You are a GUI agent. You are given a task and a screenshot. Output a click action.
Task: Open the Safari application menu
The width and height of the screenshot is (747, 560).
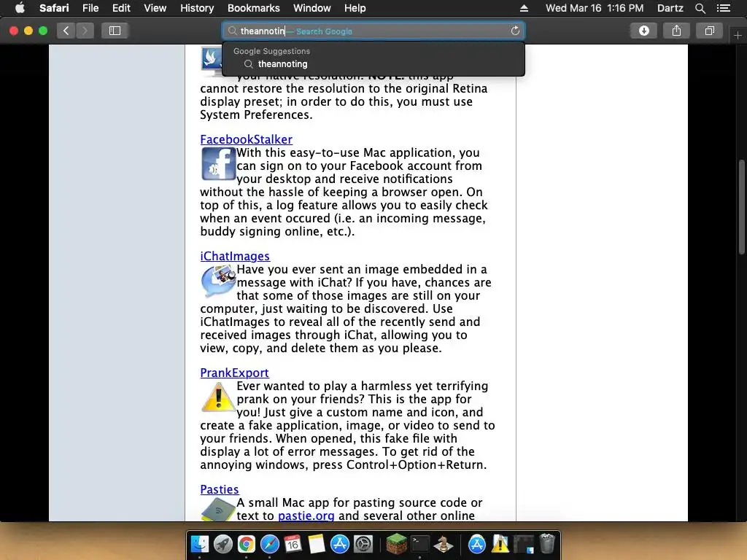(x=54, y=8)
